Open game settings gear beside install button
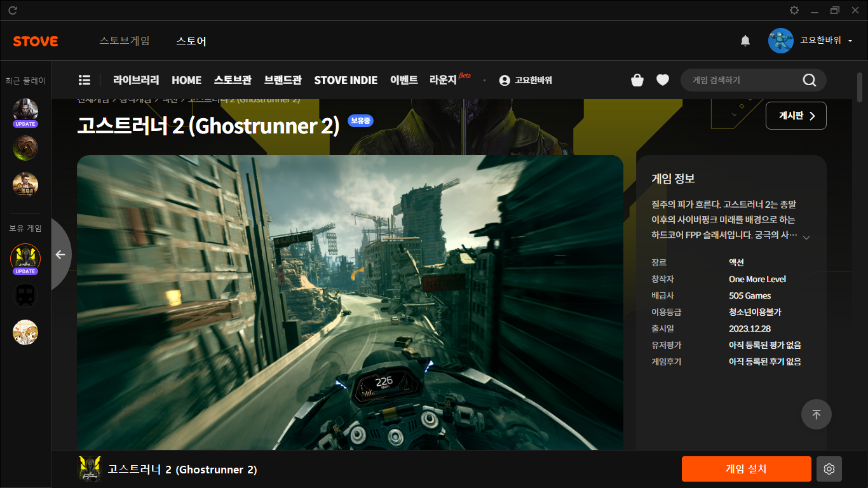This screenshot has height=488, width=868. 829,469
